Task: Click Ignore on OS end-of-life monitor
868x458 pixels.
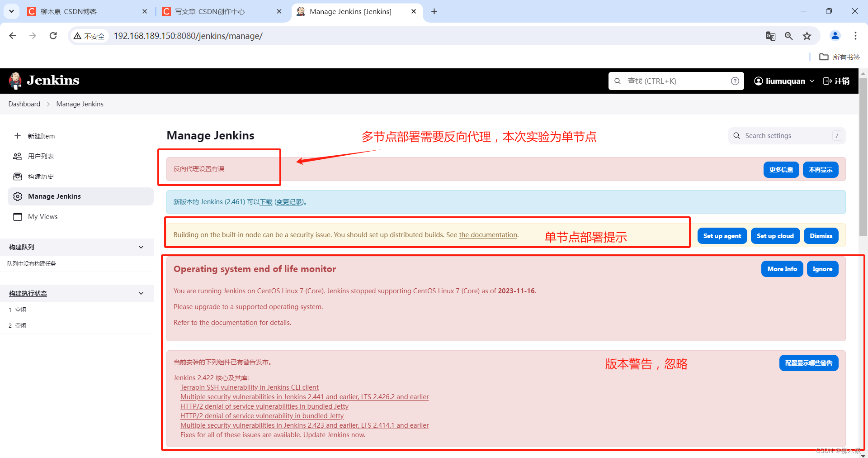Action: [822, 269]
